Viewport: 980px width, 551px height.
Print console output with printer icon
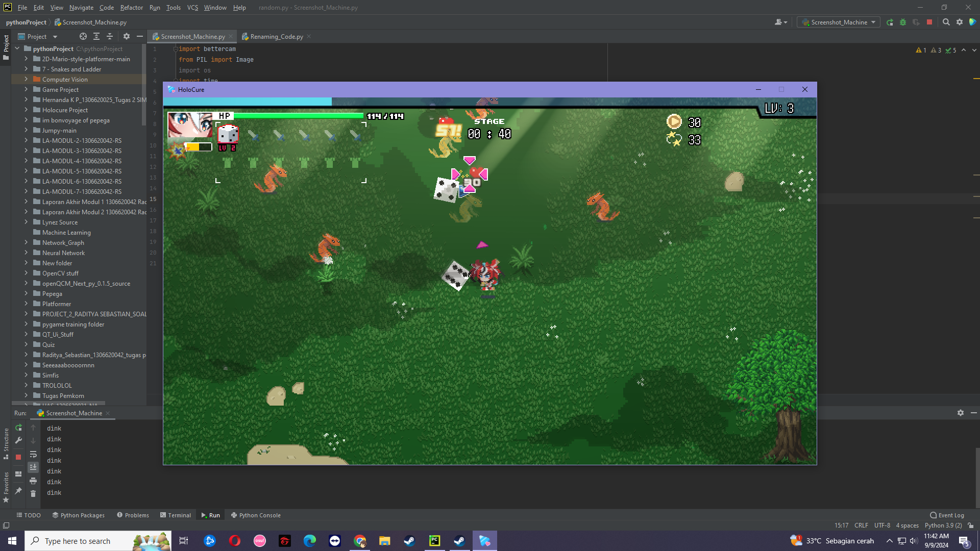33,481
